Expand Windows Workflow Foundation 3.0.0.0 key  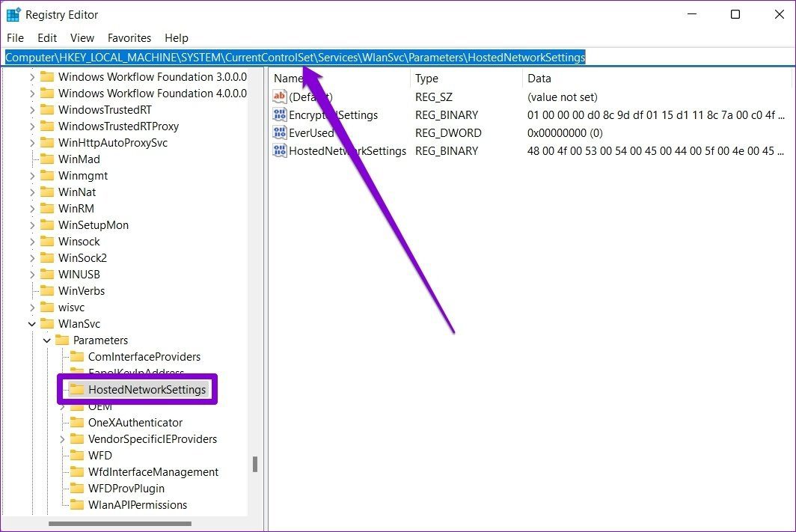tap(32, 76)
